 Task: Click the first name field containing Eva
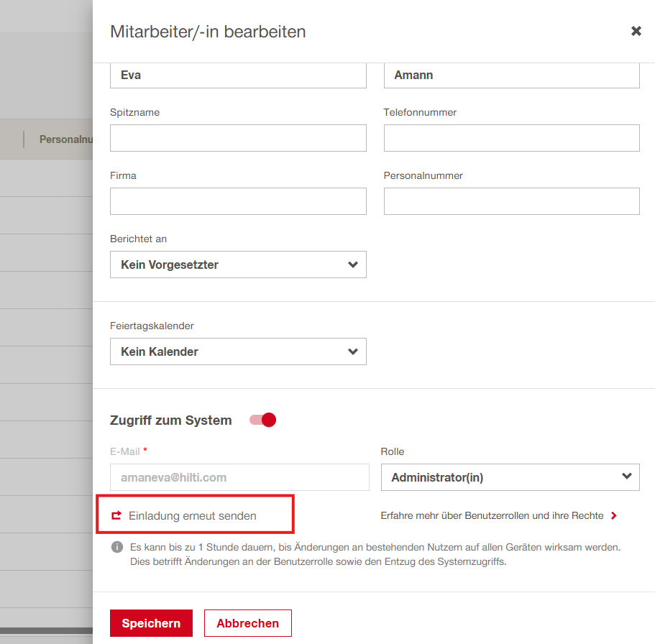point(238,75)
